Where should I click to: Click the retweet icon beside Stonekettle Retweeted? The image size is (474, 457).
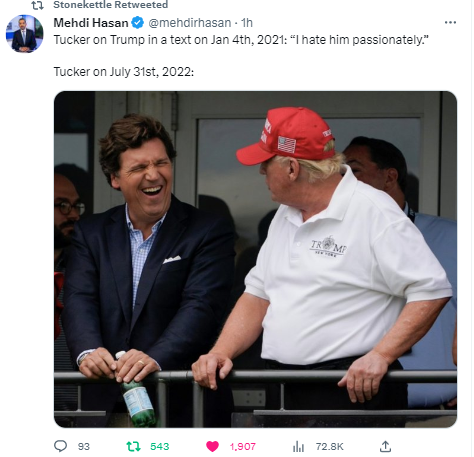pos(37,5)
